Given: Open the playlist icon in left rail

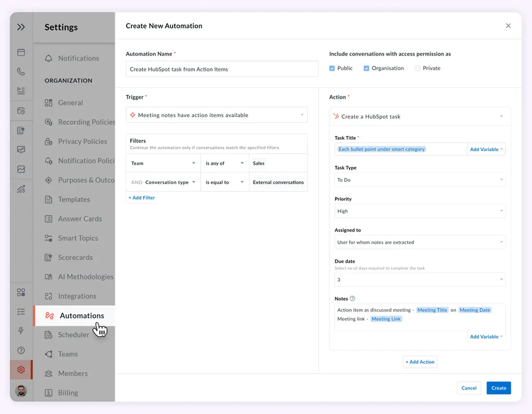Looking at the screenshot, I should tap(21, 91).
